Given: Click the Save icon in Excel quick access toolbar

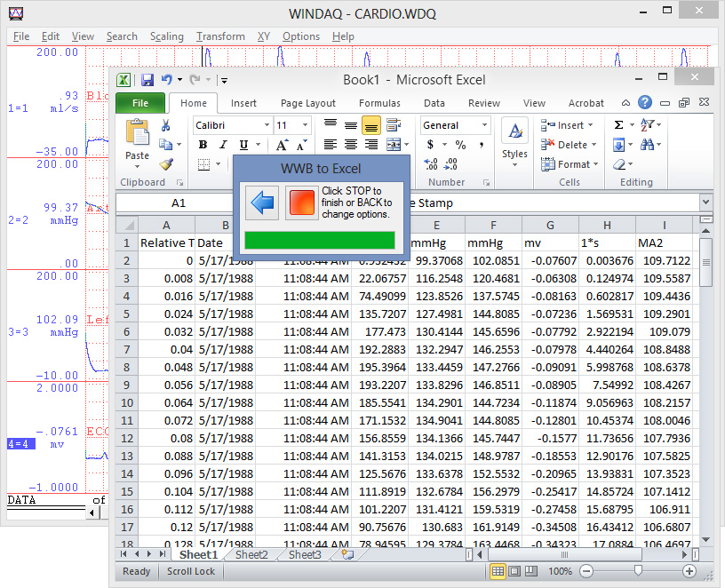Looking at the screenshot, I should coord(147,80).
